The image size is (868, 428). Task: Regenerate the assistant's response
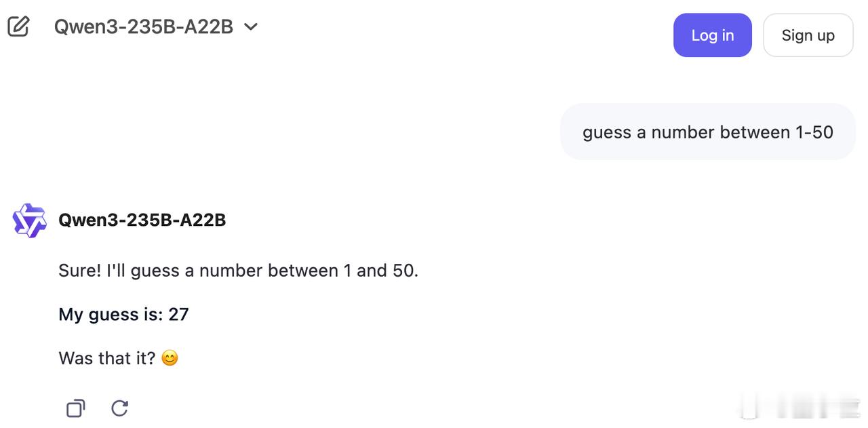[x=120, y=408]
